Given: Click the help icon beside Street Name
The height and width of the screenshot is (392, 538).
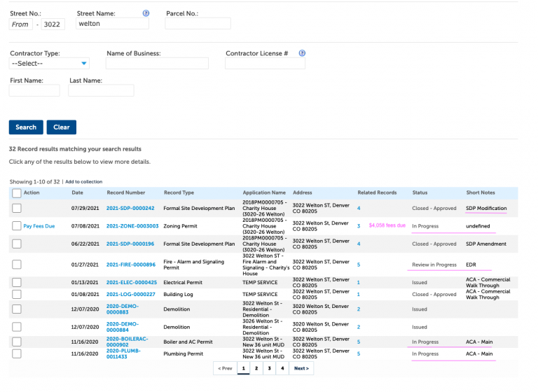Looking at the screenshot, I should pyautogui.click(x=146, y=13).
